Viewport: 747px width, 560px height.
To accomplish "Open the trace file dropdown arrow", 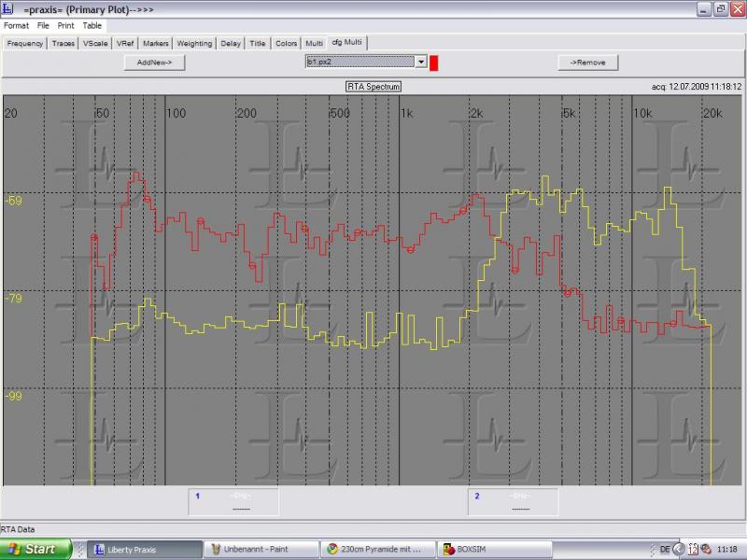I will (x=421, y=63).
